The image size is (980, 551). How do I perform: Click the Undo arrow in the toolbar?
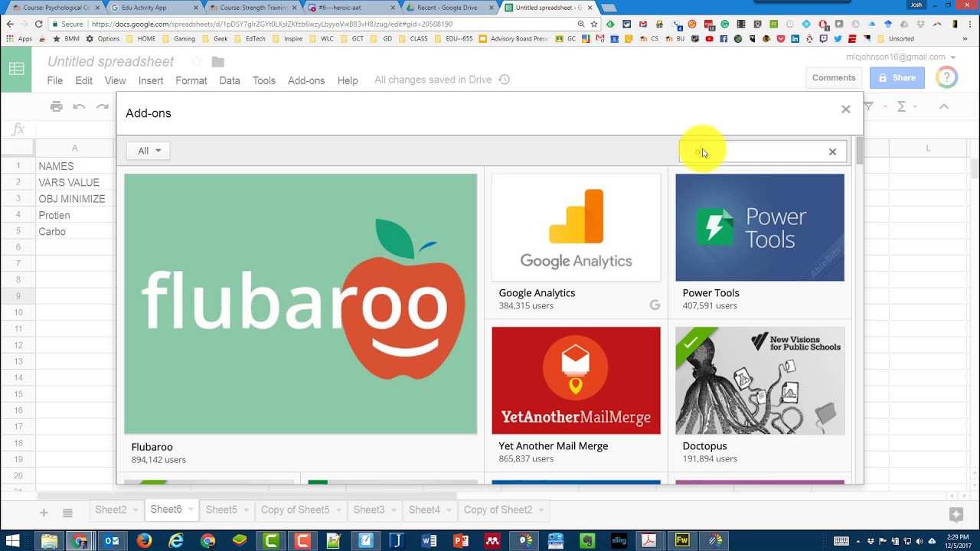pyautogui.click(x=79, y=106)
